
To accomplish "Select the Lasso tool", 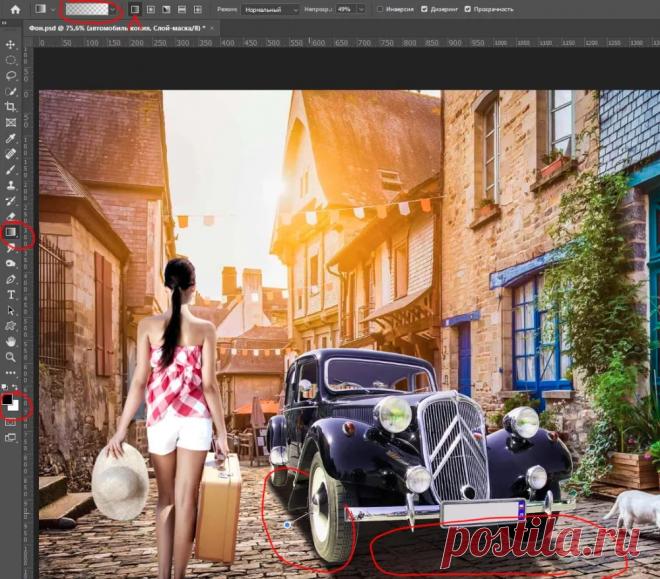I will pos(11,75).
